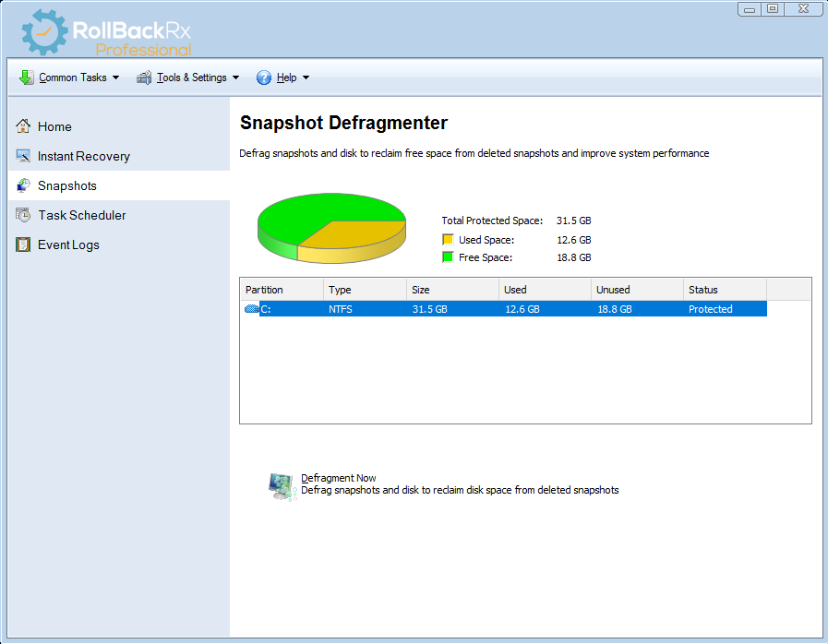Click the green Free Space legend swatch
Image resolution: width=828 pixels, height=644 pixels.
[x=448, y=257]
